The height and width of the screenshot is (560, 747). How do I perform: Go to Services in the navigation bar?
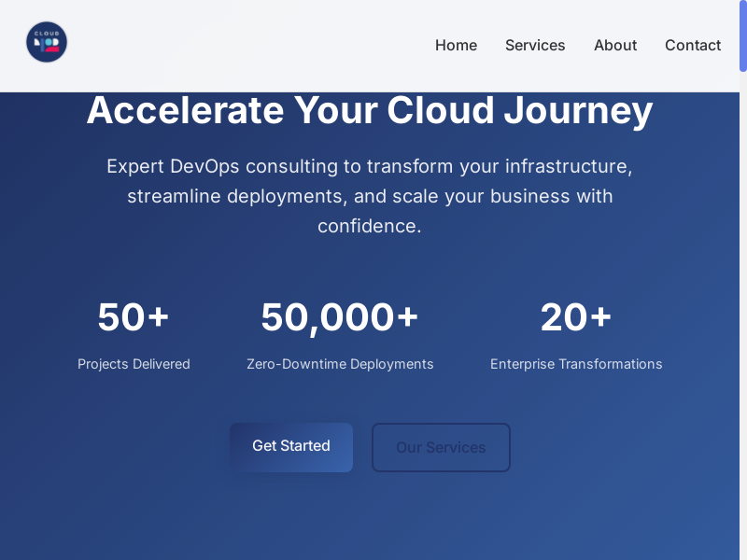pos(535,45)
